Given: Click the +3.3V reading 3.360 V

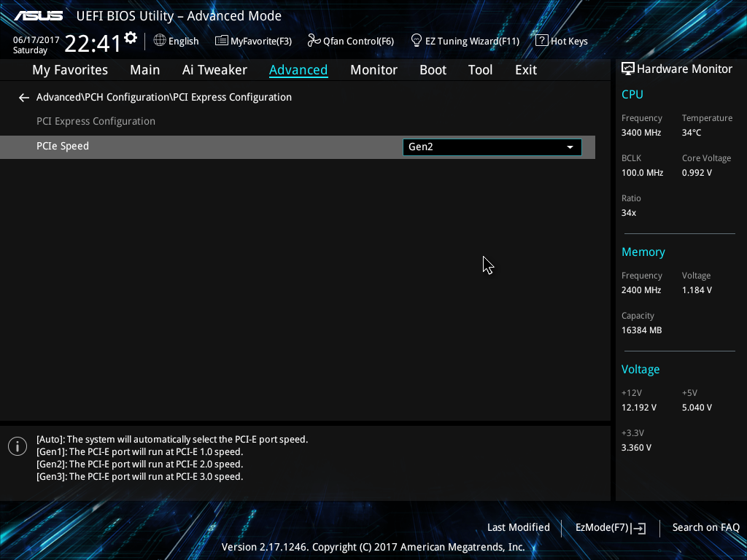Looking at the screenshot, I should tap(636, 448).
